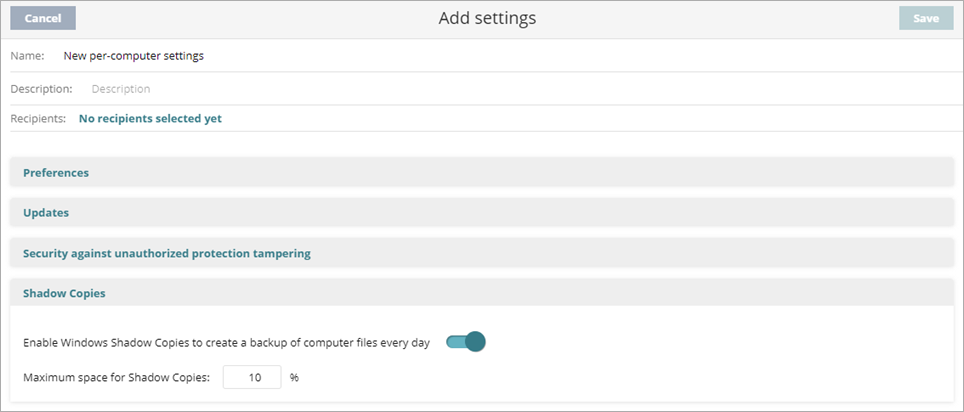Click the Add settings title

coord(487,18)
